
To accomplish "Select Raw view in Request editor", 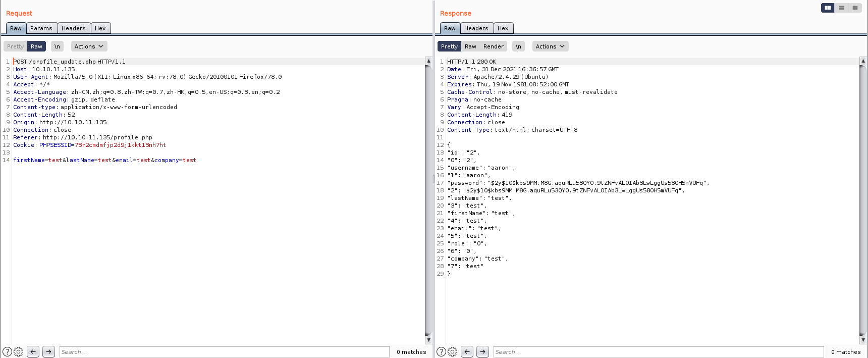I will (x=36, y=46).
